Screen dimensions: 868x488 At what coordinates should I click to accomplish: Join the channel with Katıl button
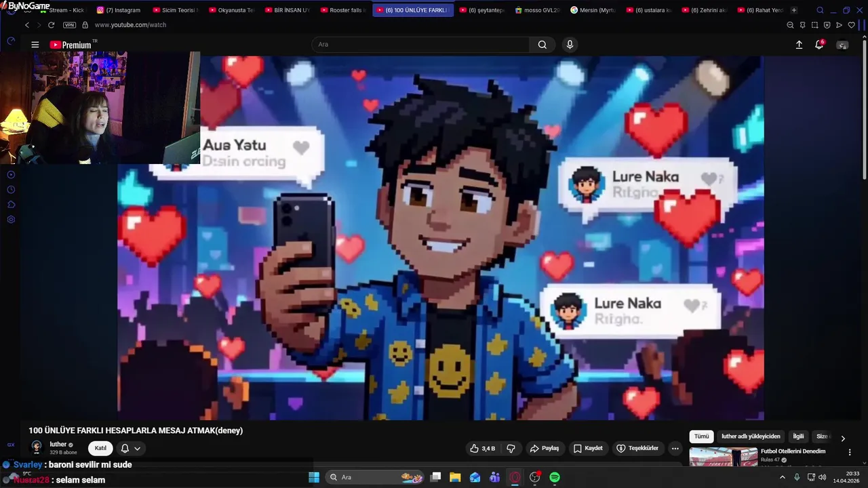[100, 448]
